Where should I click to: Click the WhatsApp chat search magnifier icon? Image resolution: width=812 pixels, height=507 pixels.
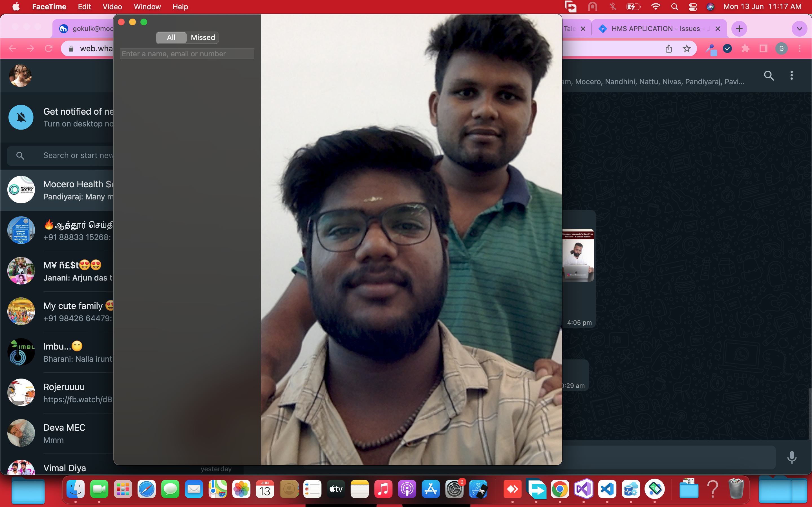(x=769, y=76)
